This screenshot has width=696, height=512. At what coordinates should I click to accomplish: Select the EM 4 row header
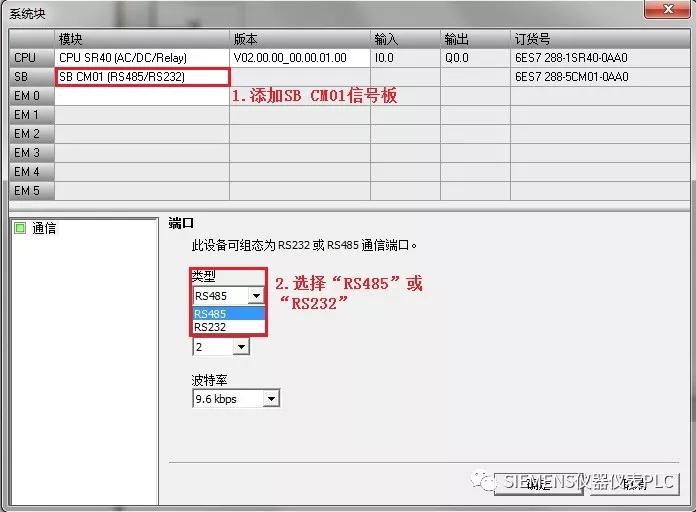[x=32, y=172]
